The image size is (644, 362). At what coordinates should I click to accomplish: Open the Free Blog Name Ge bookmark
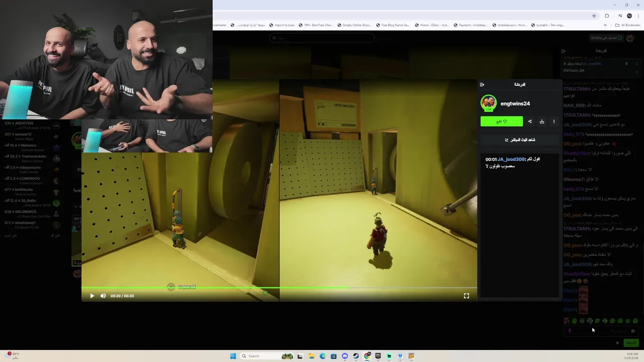[392, 25]
